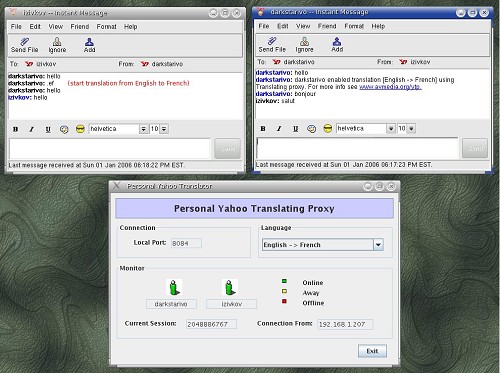Click Ignore icon in izivkov window

(57, 41)
